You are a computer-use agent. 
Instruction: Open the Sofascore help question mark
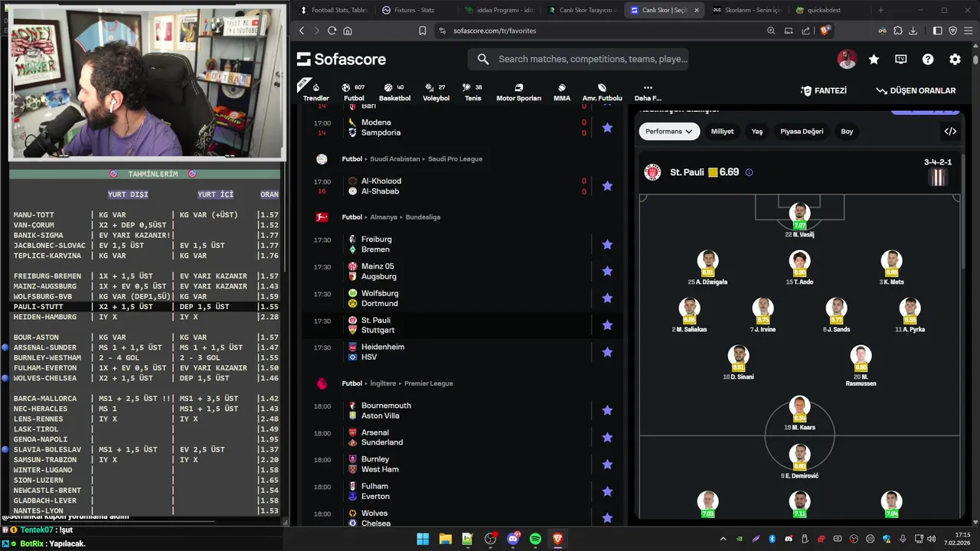coord(928,59)
